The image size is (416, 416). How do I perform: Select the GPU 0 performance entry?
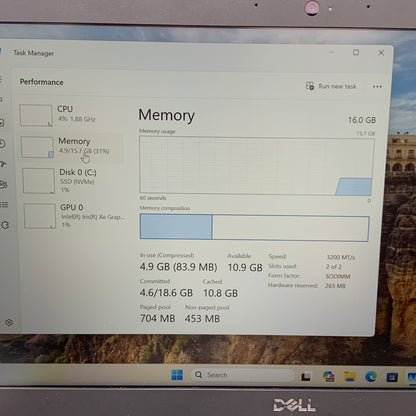tap(73, 216)
